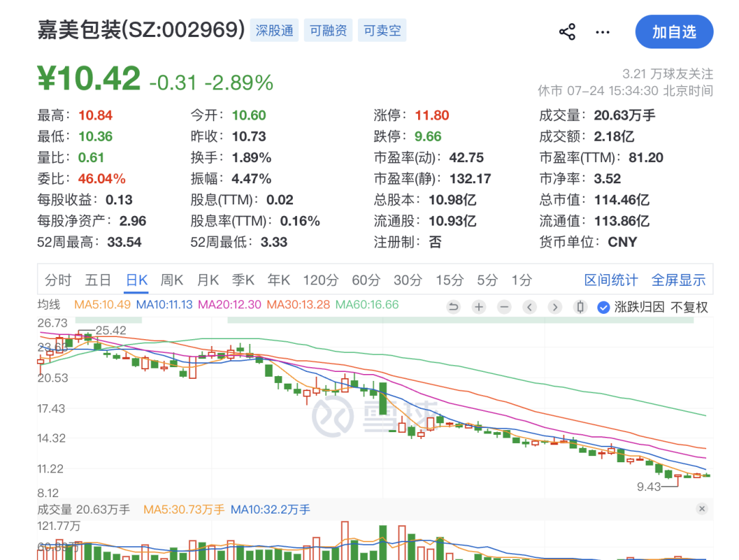Zoom out chart with minus icon

point(504,307)
